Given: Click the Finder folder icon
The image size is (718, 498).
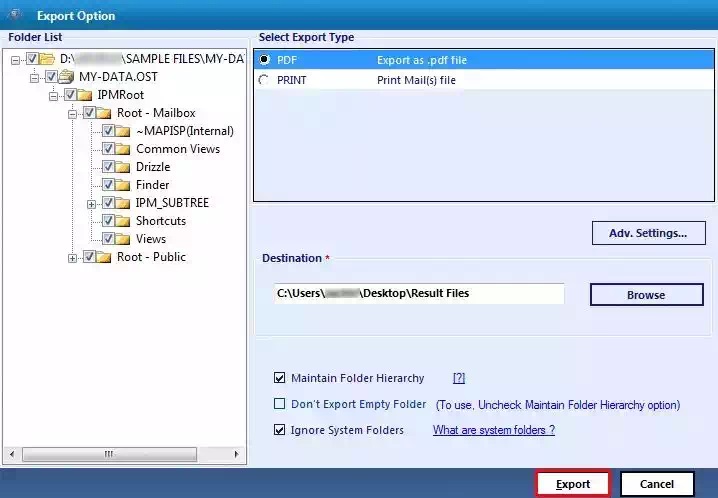Looking at the screenshot, I should [123, 185].
